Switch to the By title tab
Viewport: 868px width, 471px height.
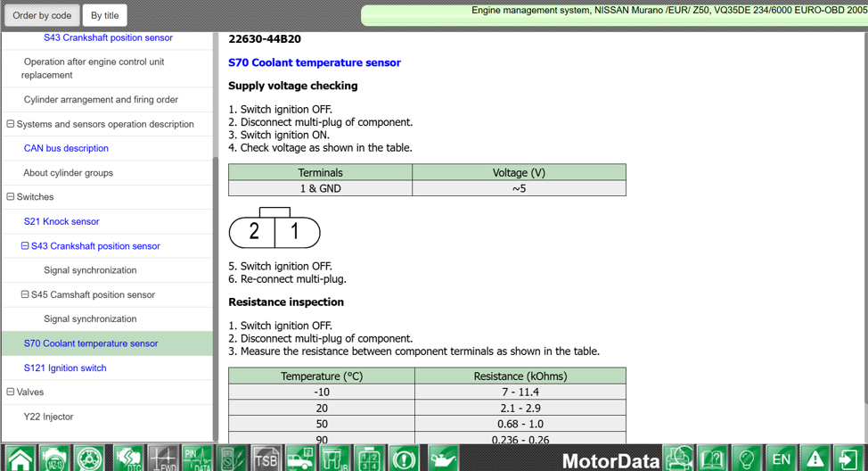[104, 15]
